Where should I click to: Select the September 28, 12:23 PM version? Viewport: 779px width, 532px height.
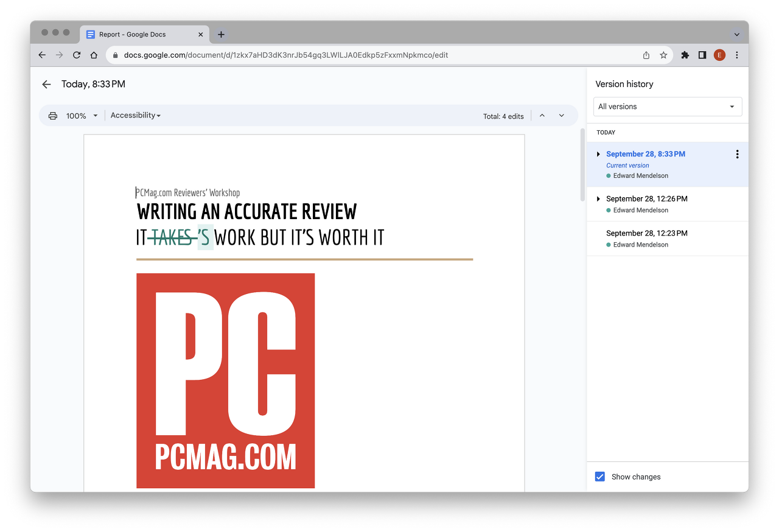click(668, 239)
